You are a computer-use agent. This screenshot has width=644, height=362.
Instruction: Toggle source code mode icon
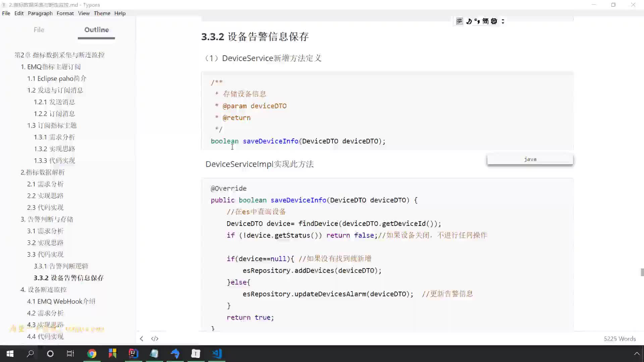point(155,339)
